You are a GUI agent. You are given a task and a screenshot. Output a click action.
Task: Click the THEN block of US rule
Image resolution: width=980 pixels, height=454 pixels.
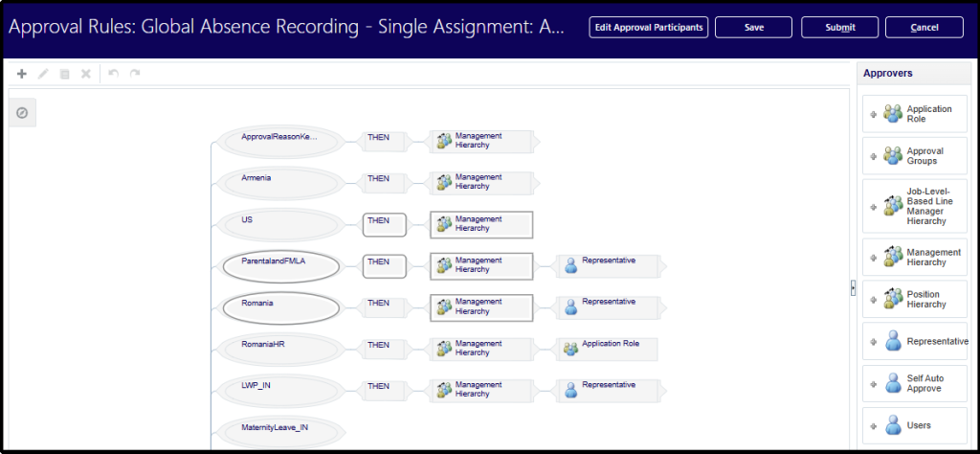tap(385, 224)
